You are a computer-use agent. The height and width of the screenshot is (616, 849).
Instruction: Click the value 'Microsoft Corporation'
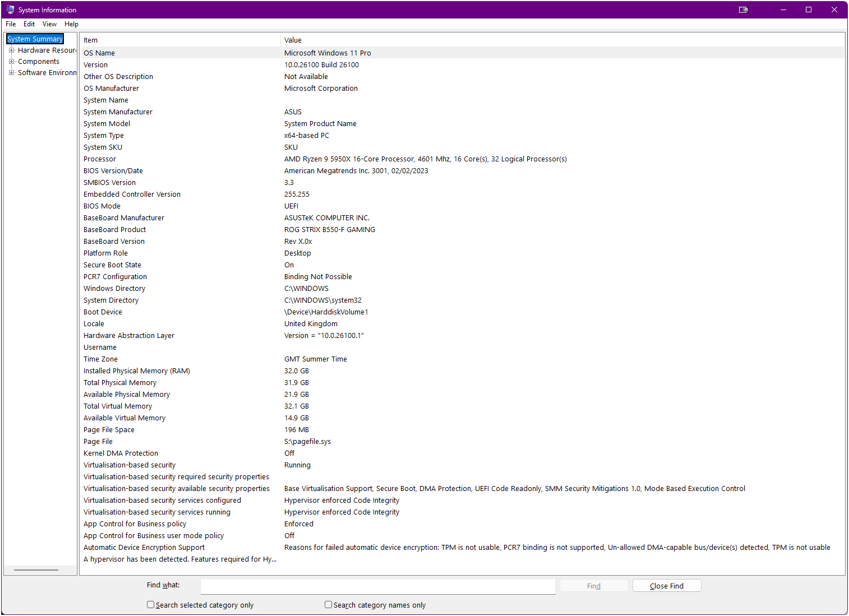[321, 88]
